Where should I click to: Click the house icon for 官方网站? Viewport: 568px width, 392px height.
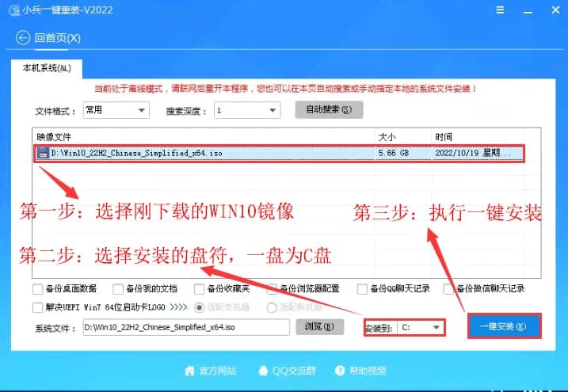tap(189, 371)
